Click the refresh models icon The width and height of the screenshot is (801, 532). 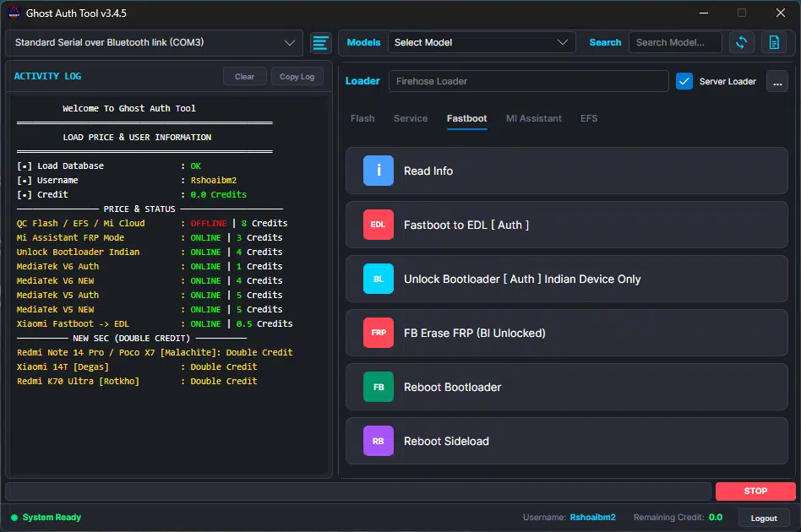[x=741, y=42]
